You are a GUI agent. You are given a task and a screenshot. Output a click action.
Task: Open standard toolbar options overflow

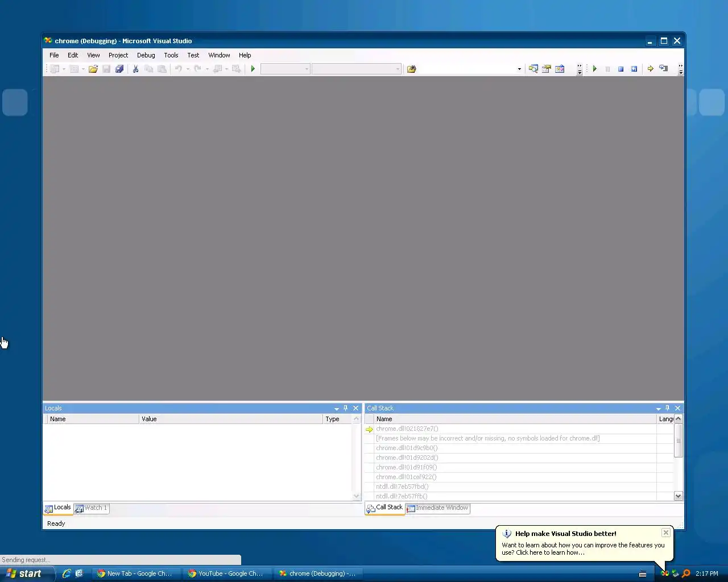[580, 69]
